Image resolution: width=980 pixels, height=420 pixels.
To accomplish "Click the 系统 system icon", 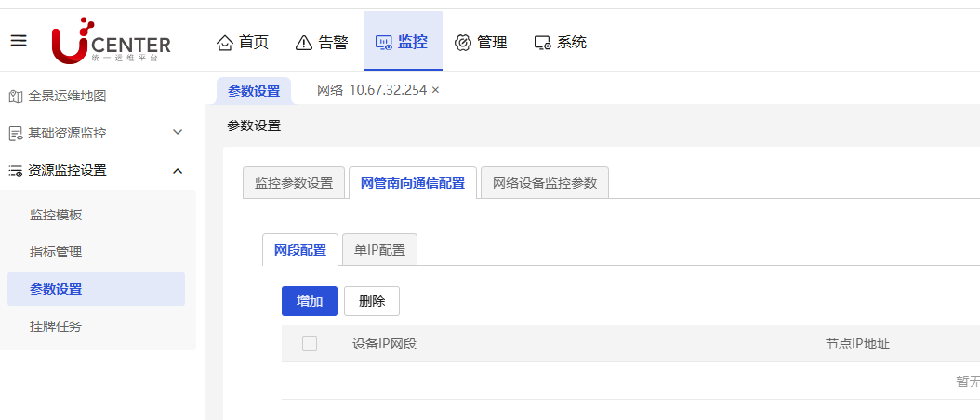I will (x=543, y=42).
